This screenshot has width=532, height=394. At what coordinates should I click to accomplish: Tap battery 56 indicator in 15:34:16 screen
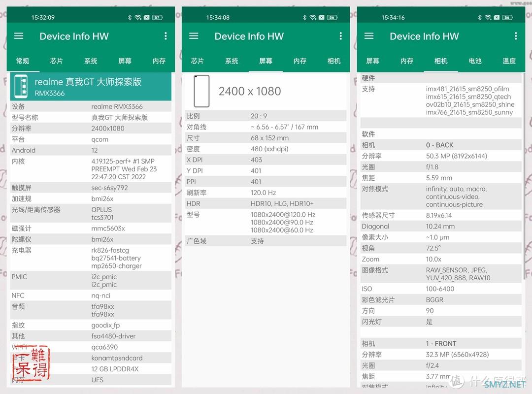click(x=507, y=17)
